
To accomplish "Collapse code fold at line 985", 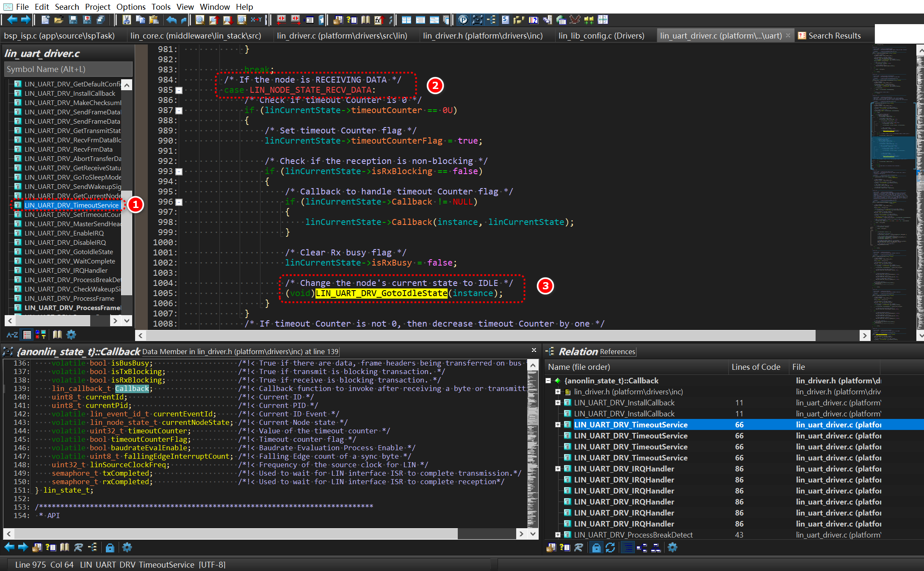I will (179, 90).
